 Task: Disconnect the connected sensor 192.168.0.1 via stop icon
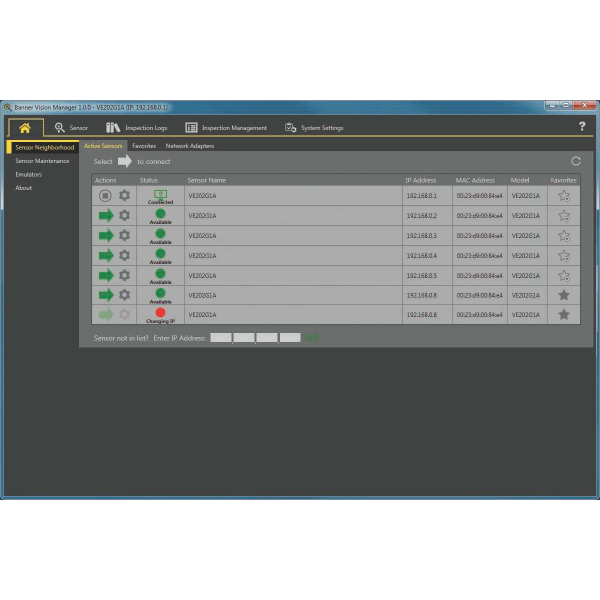[105, 196]
